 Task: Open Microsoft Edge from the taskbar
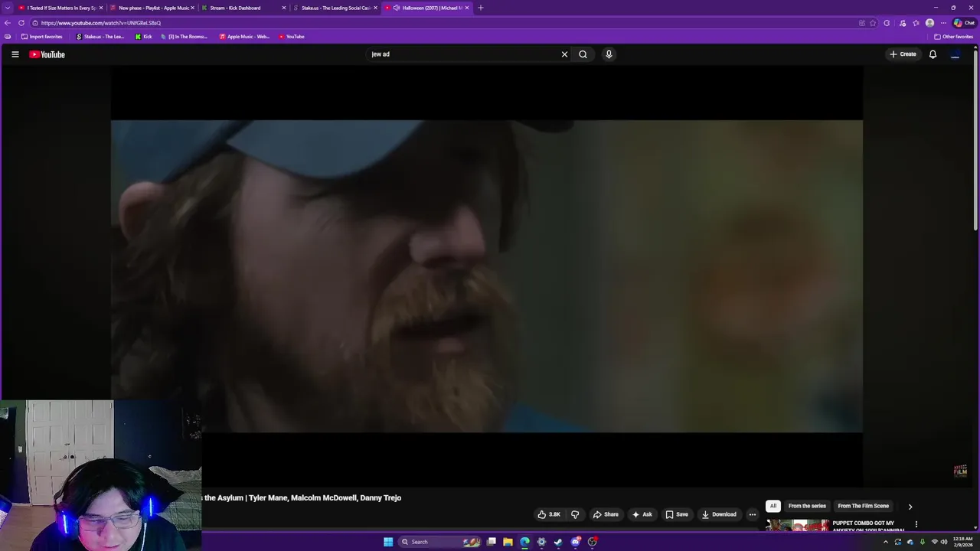[524, 542]
